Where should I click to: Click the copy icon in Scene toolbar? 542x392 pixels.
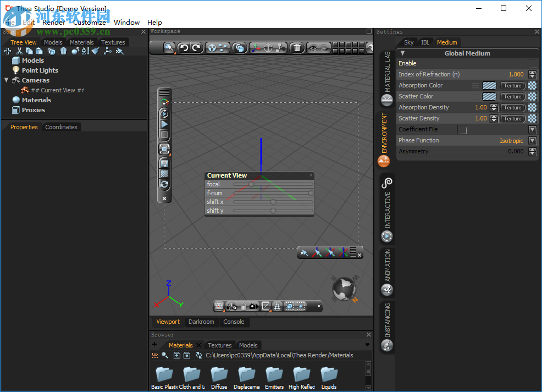click(29, 51)
